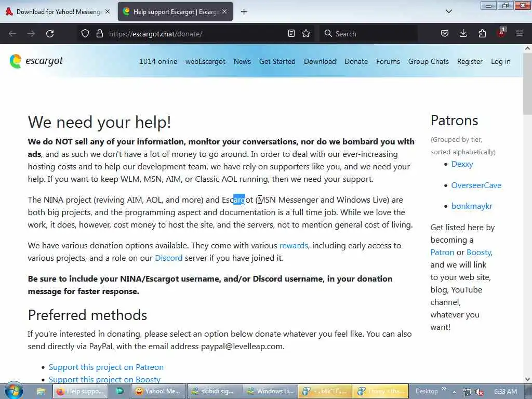The height and width of the screenshot is (399, 532).
Task: Open the tracking protection shield icon
Action: click(x=85, y=33)
